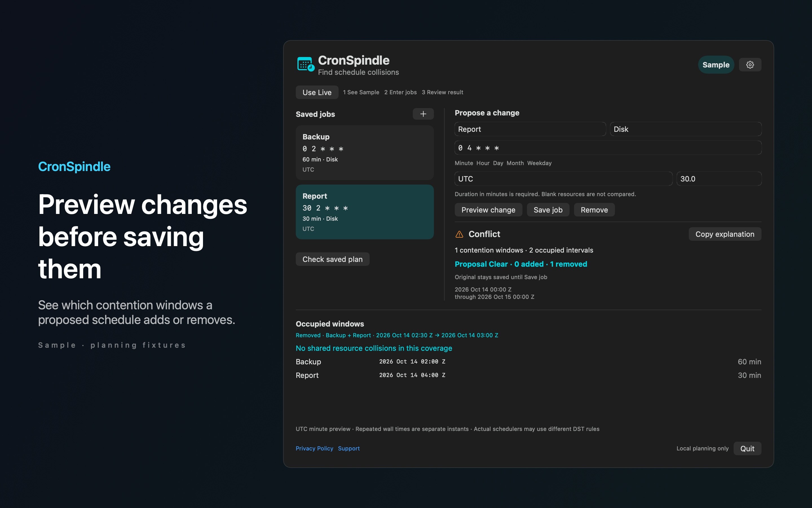Click the duration field showing 30.0

(x=719, y=179)
